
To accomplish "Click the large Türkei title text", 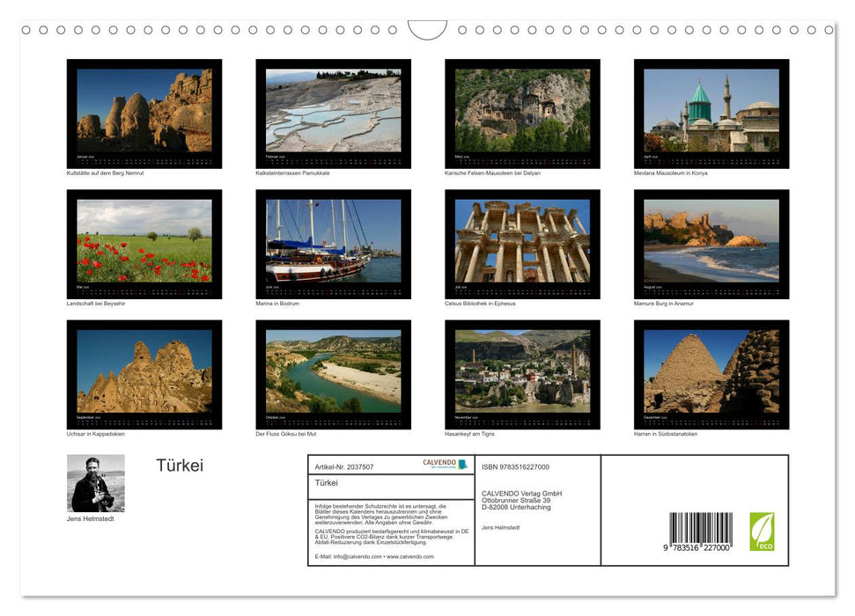I will (180, 466).
